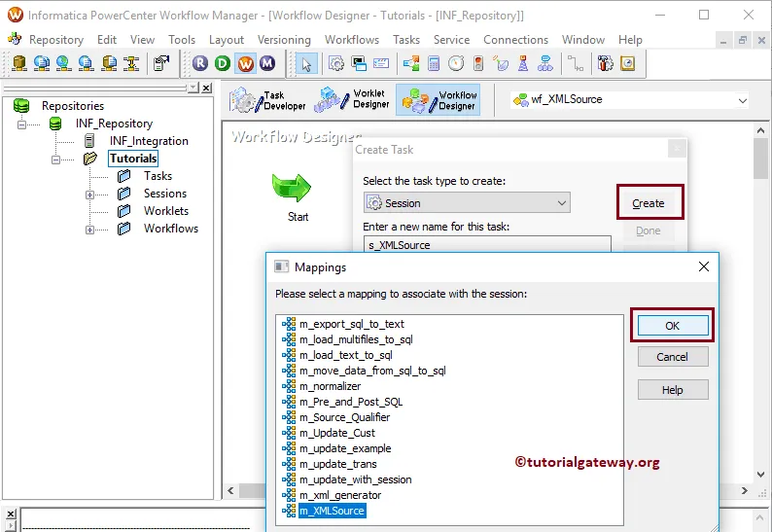Open the Session task type dropdown
The image size is (772, 532).
pyautogui.click(x=562, y=203)
